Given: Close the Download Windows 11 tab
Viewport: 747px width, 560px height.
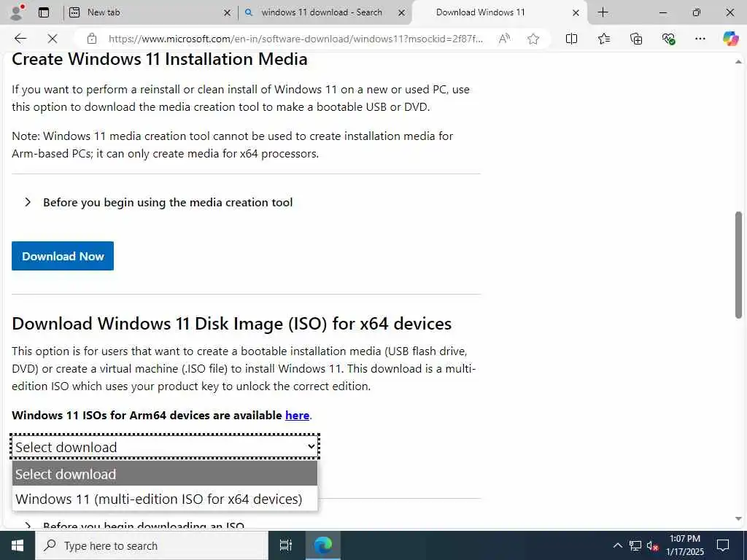Looking at the screenshot, I should pyautogui.click(x=576, y=13).
